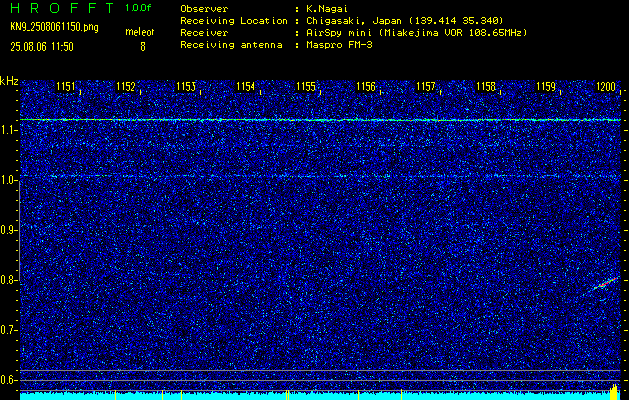This screenshot has height=400, width=629.
Task: Click the 0.8 kHz axis label
Action: coord(7,280)
